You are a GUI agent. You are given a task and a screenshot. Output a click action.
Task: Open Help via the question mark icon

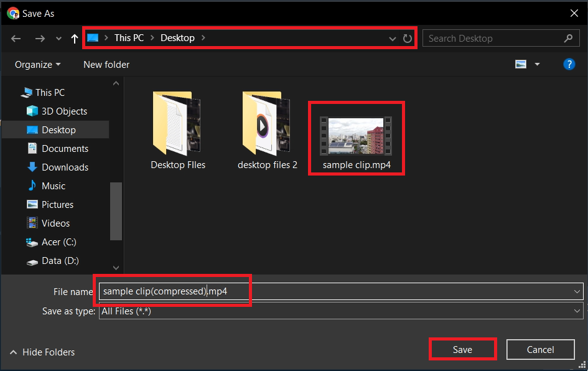click(569, 64)
